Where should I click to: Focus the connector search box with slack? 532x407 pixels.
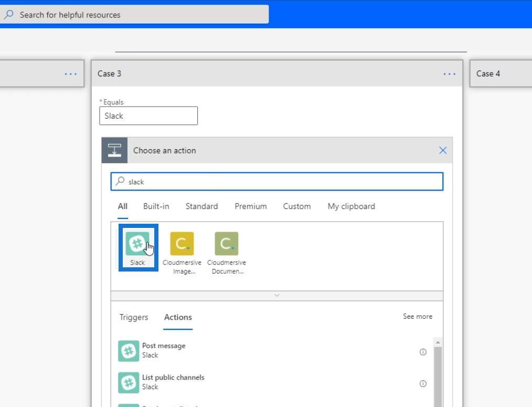(x=277, y=181)
